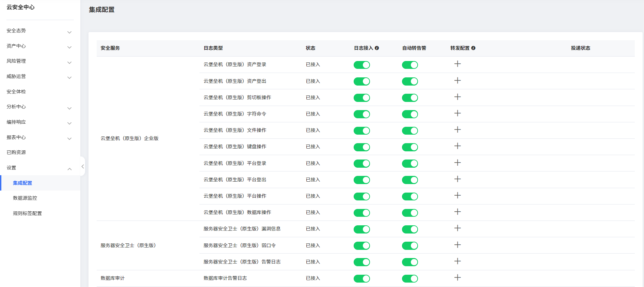
Task: Add forwarding config for 平台登出 row
Action: [457, 179]
